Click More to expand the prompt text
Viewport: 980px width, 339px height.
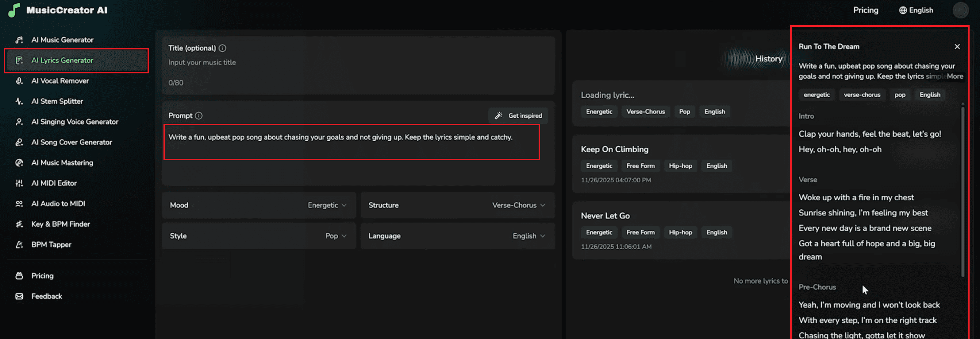tap(955, 76)
